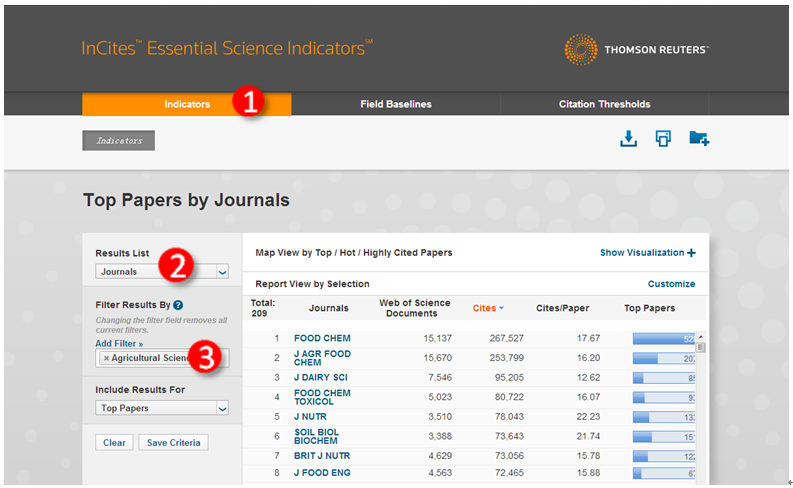The width and height of the screenshot is (793, 488).
Task: Click the table's vertical scrollbar
Action: click(x=701, y=400)
